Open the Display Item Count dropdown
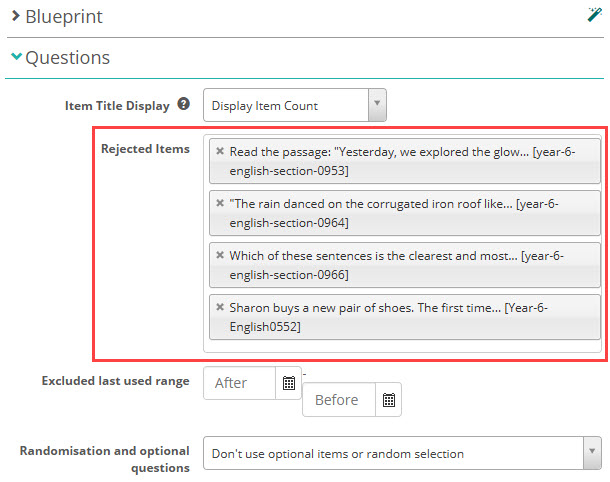610x482 pixels. [294, 105]
